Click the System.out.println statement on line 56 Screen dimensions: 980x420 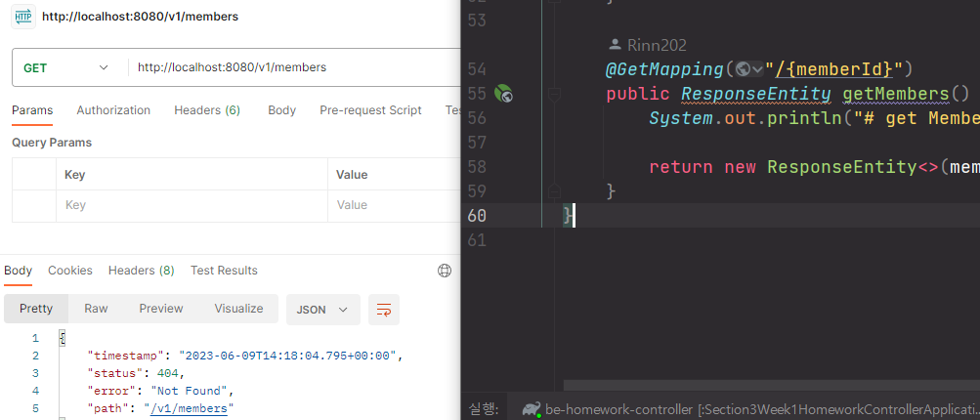814,118
